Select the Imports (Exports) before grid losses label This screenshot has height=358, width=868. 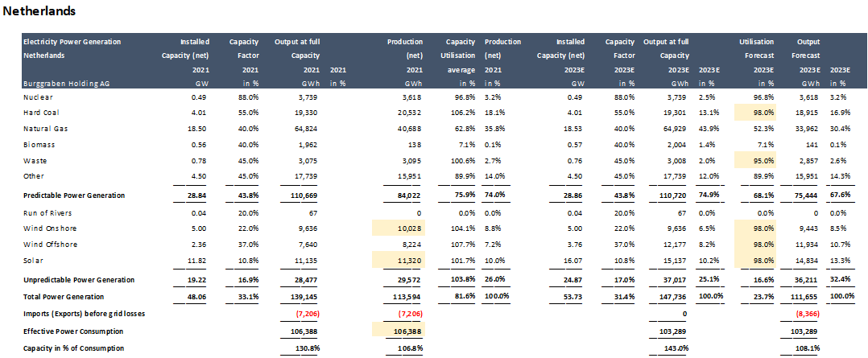coord(85,312)
